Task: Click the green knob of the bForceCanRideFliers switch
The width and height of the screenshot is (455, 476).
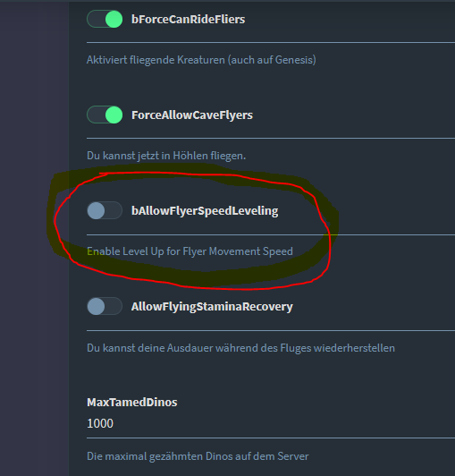Action: tap(114, 19)
